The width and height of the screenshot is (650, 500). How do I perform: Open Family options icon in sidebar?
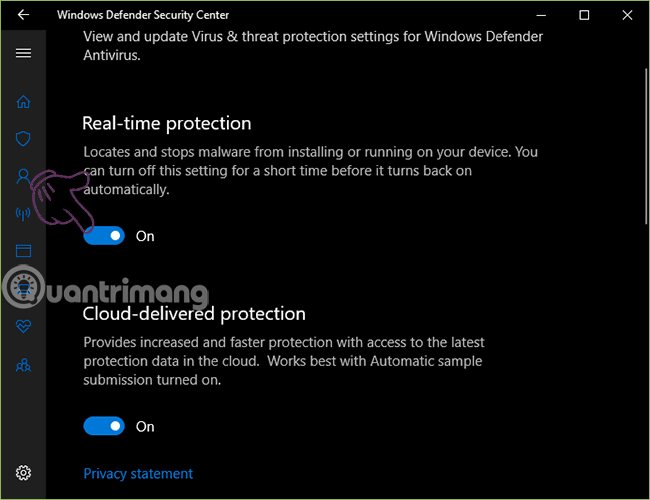click(x=23, y=364)
